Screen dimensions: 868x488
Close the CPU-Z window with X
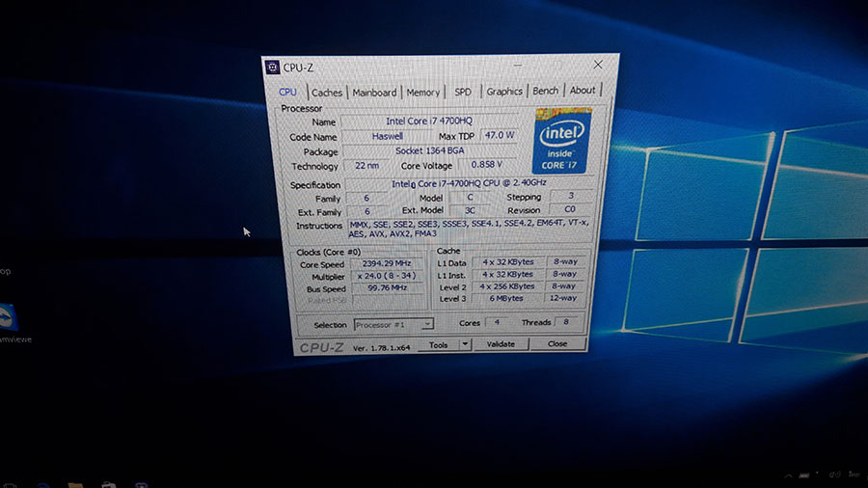[x=598, y=65]
